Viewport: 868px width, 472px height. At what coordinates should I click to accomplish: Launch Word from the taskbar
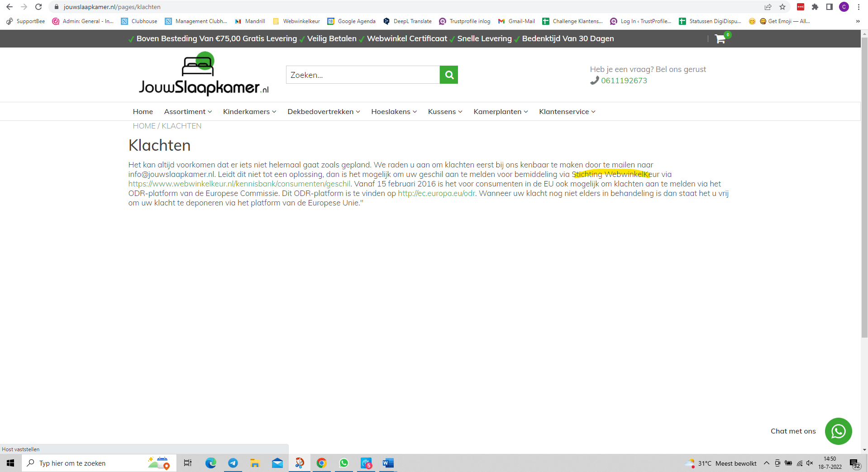coord(388,463)
